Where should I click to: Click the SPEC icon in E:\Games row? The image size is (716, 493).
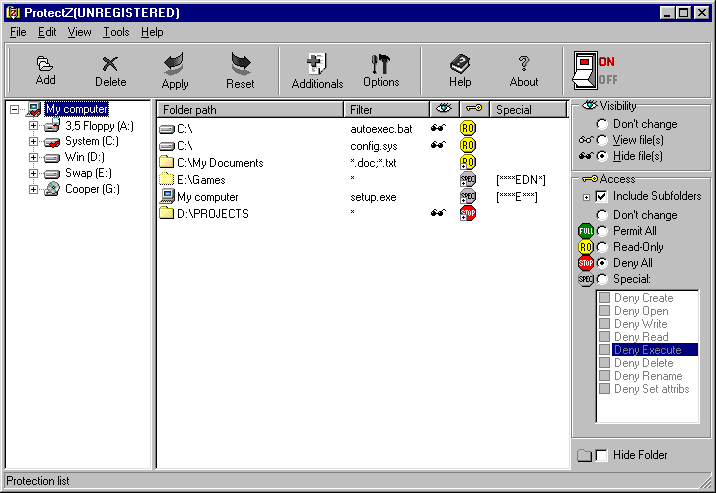tap(468, 179)
